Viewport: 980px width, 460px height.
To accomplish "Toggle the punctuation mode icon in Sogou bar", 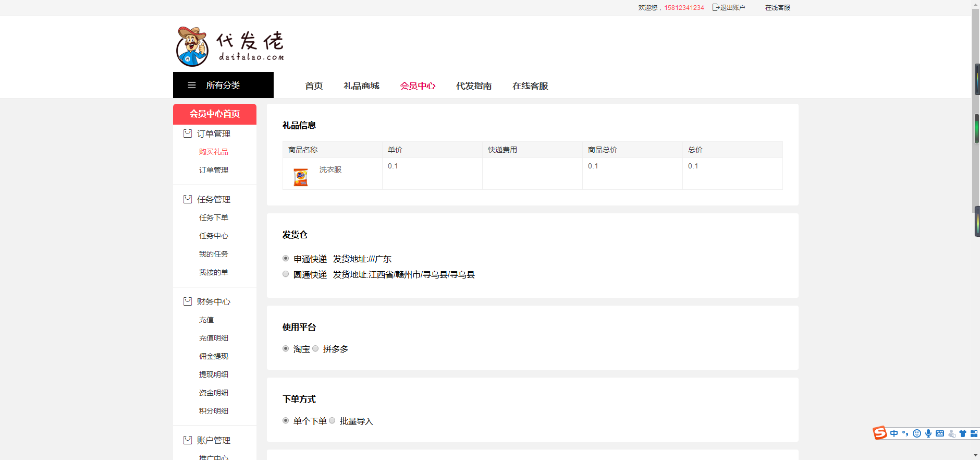I will 905,433.
